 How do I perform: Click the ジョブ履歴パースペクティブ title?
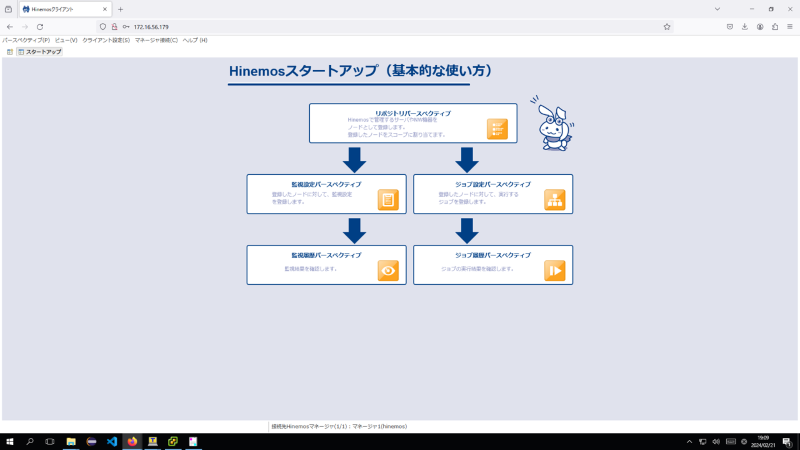click(x=493, y=255)
